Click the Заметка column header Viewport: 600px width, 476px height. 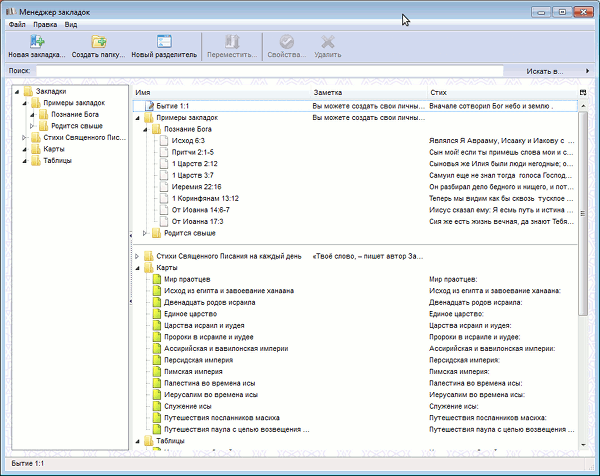coord(329,92)
